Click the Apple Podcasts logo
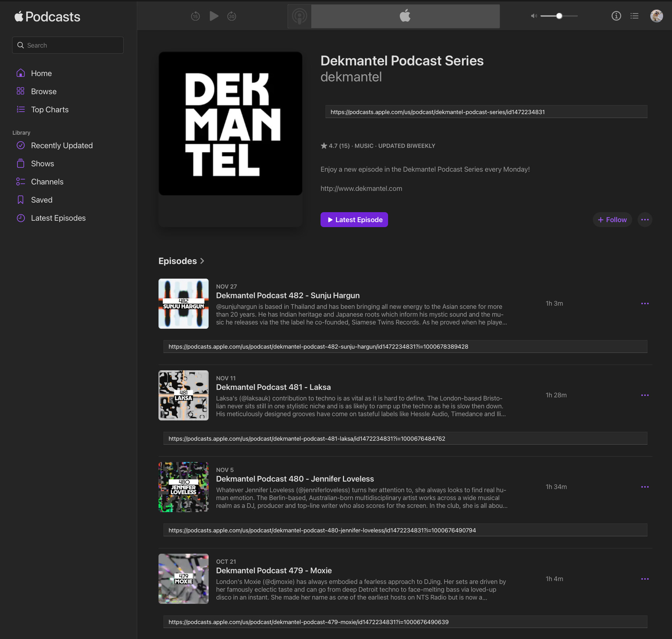Screen dimensions: 672x639 47,16
